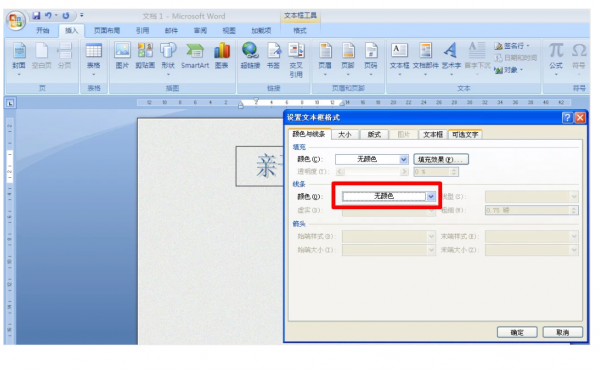
Task: Click the Office button logo
Action: pos(16,20)
